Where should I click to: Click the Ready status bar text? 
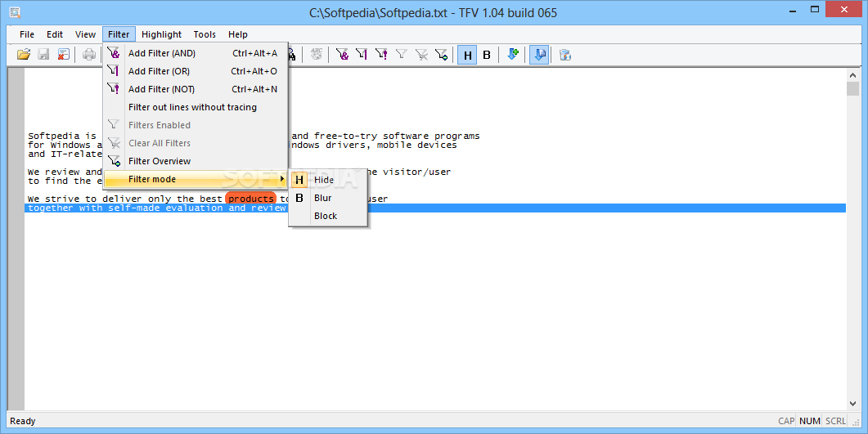(23, 421)
